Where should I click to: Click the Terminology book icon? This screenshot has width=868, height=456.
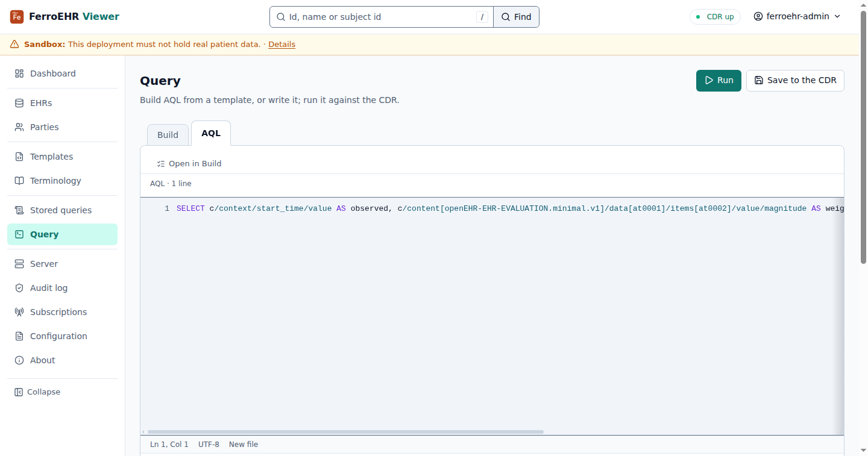click(19, 181)
